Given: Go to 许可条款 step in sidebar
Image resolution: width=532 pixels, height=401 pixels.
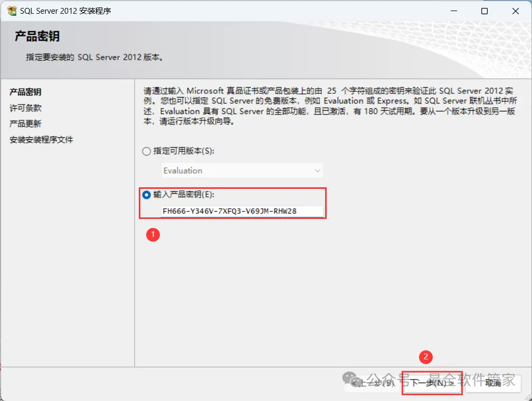Looking at the screenshot, I should coord(25,108).
